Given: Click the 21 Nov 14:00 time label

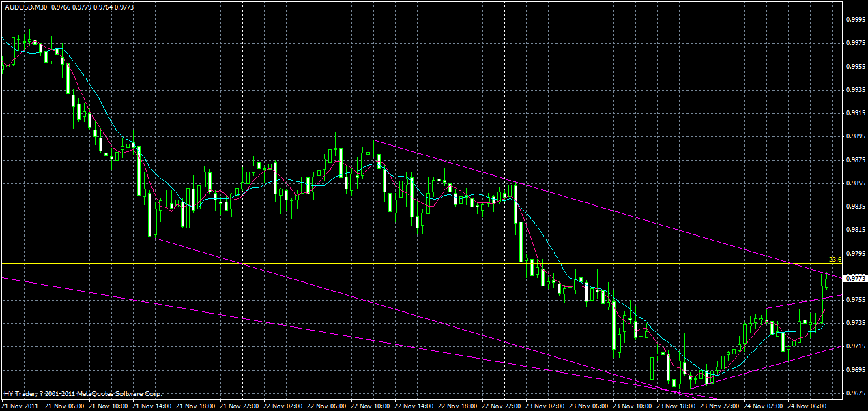Looking at the screenshot, I should pos(152,405).
